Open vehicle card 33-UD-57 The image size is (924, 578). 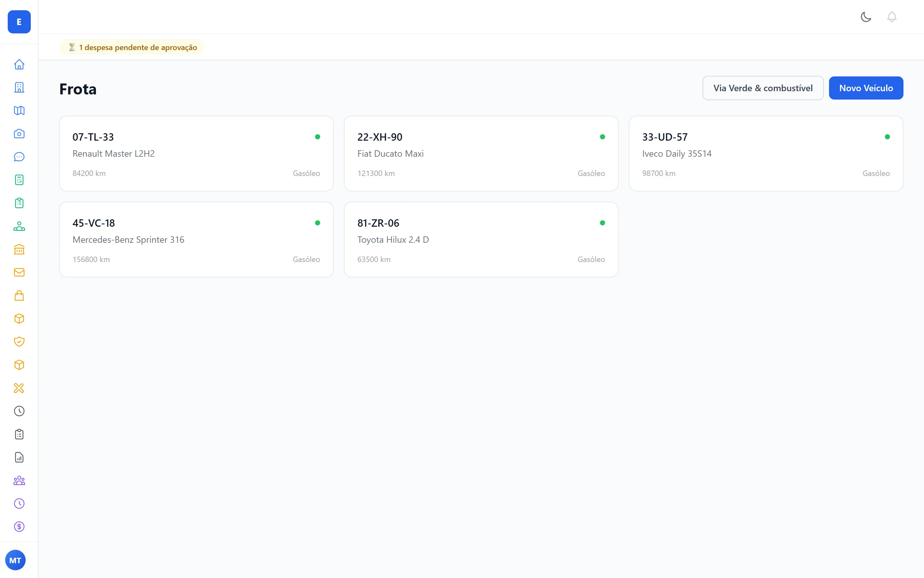click(x=766, y=153)
